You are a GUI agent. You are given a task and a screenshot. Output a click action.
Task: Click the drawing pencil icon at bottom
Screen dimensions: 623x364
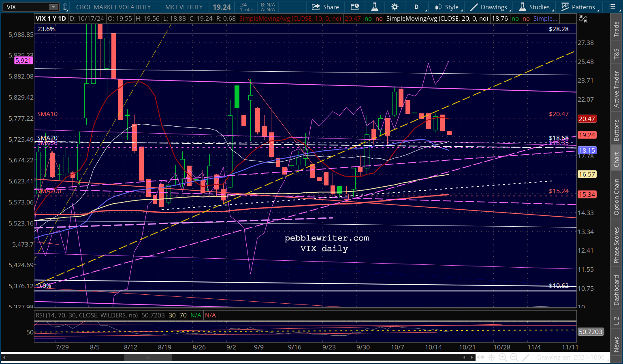(x=525, y=358)
